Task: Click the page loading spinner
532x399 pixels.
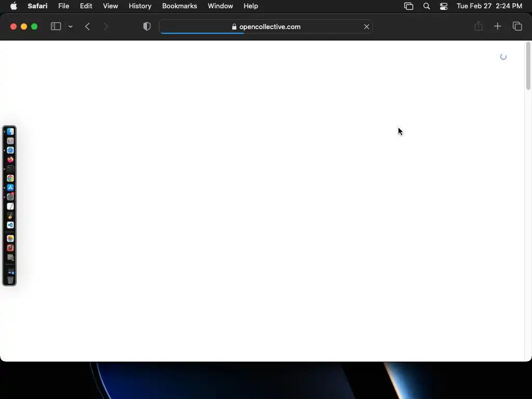Action: tap(503, 57)
